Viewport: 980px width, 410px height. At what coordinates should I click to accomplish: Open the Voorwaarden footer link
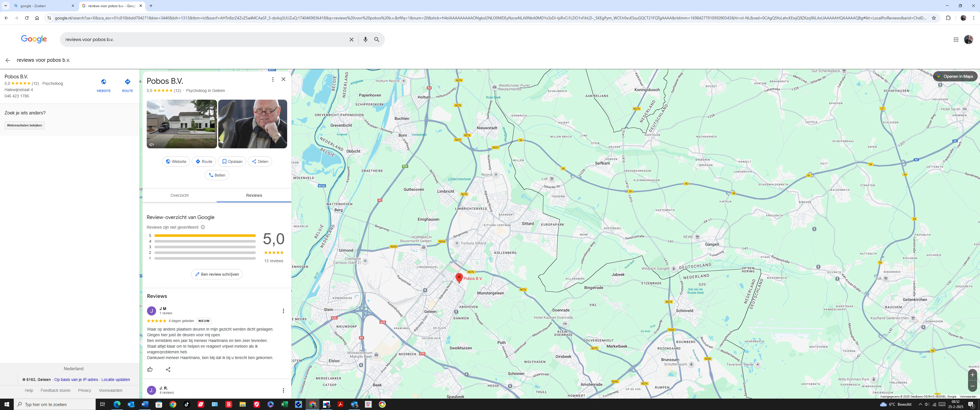[x=111, y=391]
